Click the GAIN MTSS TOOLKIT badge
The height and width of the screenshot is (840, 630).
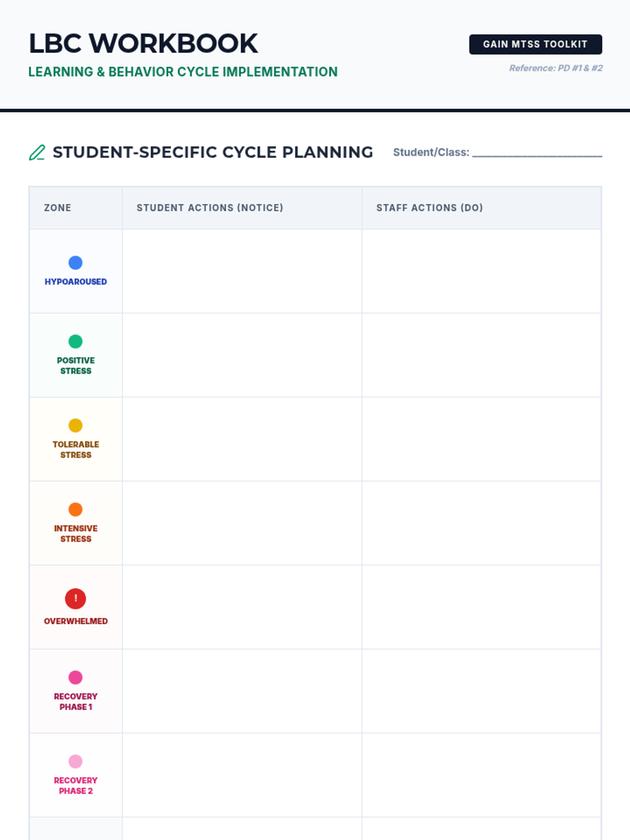535,44
